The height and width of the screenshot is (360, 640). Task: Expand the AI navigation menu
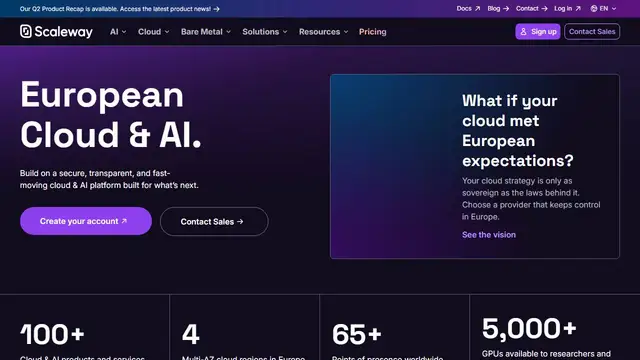coord(118,31)
